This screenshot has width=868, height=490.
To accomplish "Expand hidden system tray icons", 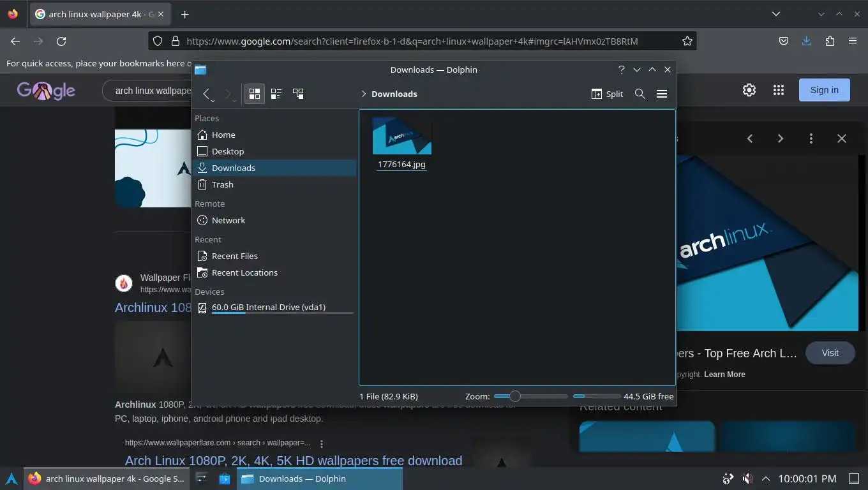I will coord(766,479).
